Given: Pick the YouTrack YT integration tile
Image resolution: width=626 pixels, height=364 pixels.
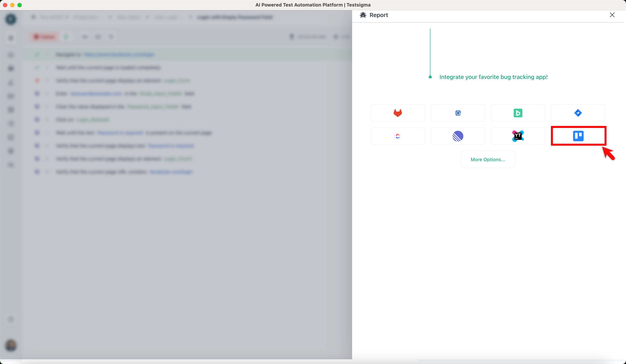Looking at the screenshot, I should [518, 136].
